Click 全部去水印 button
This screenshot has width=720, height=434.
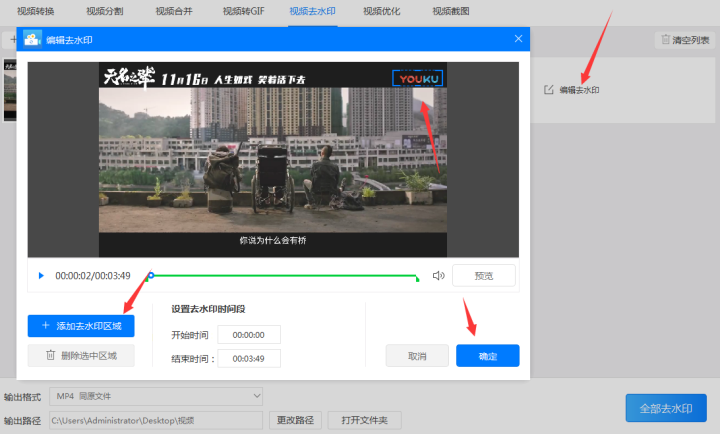(x=666, y=408)
